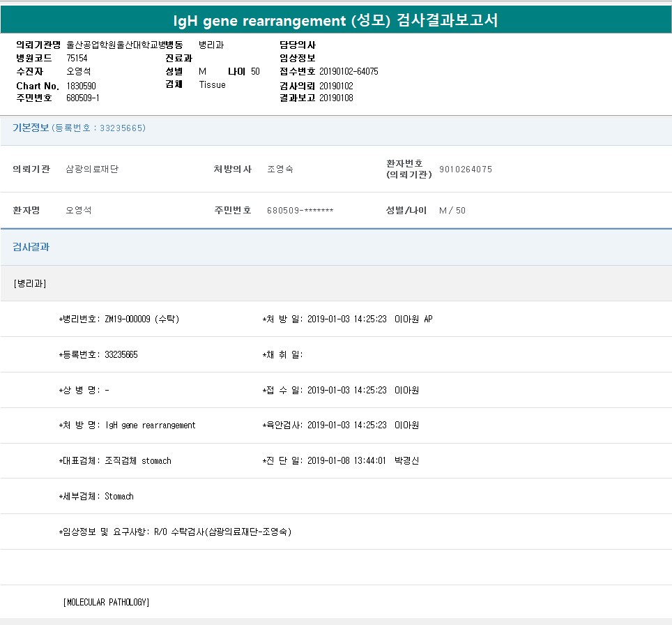
Task: Click the 임상정보 및 요구사항 line
Action: pos(175,532)
